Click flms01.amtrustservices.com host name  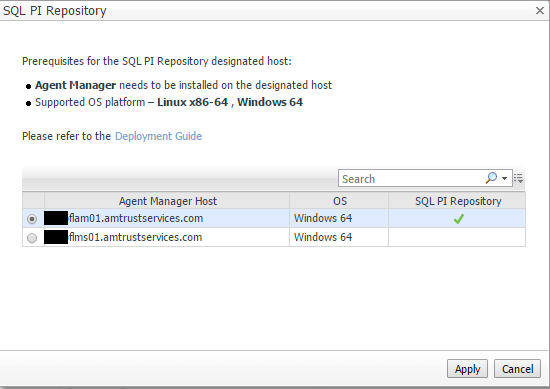[x=135, y=237]
